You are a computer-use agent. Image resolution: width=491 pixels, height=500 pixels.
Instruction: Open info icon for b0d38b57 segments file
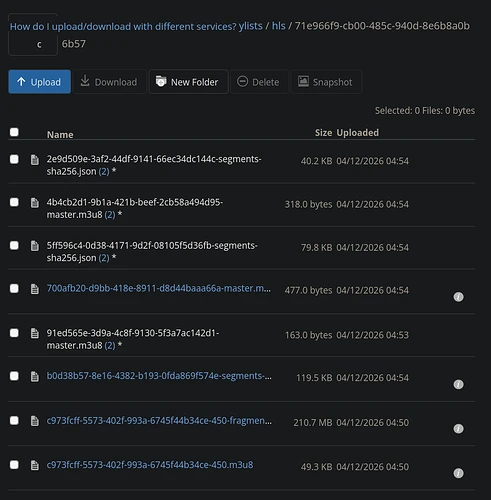click(458, 384)
